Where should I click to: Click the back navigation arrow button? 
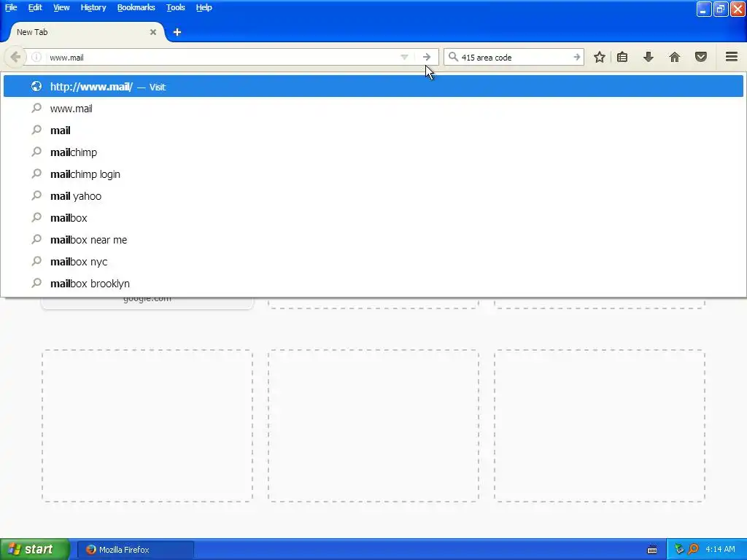15,57
